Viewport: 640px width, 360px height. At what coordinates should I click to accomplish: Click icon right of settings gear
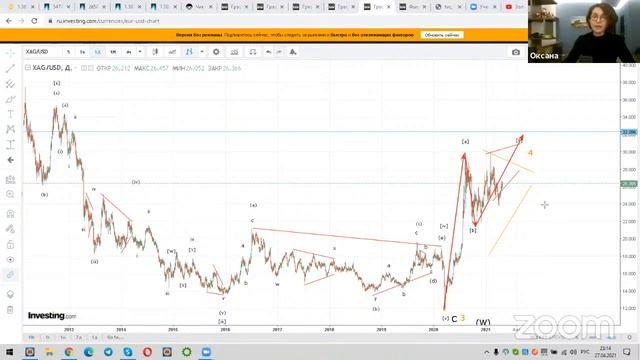[x=234, y=52]
